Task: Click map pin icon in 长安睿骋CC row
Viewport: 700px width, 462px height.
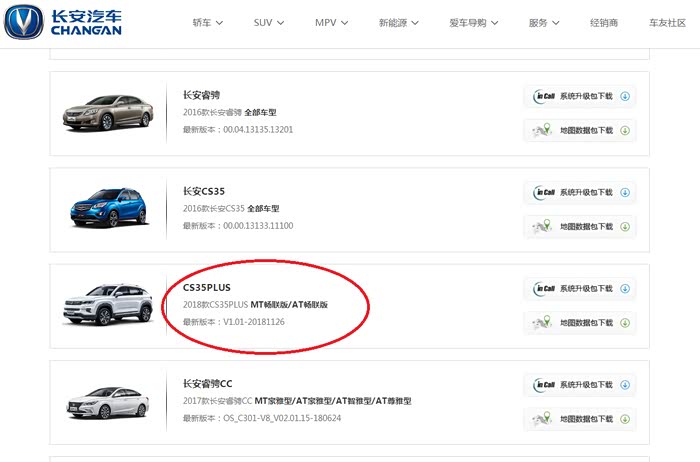Action: point(542,419)
